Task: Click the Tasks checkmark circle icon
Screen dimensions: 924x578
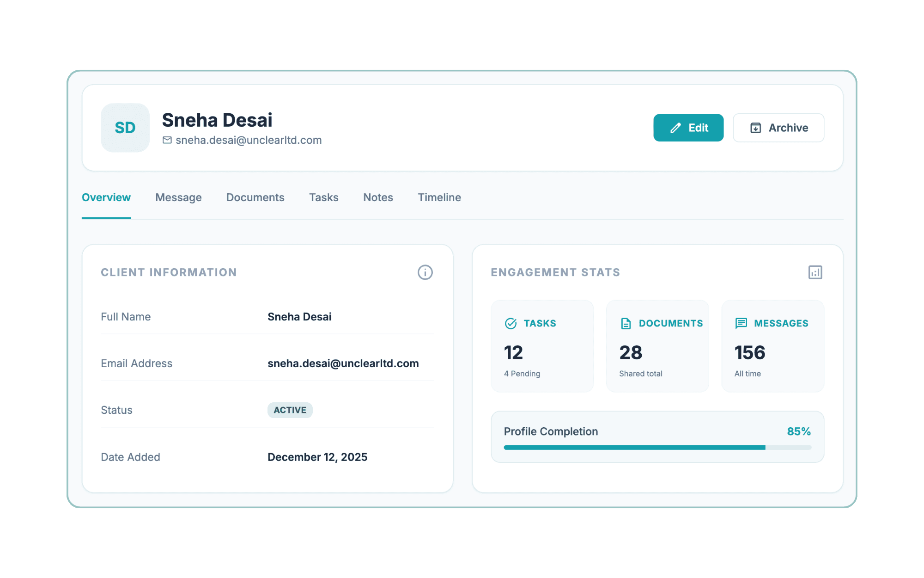Action: coord(511,323)
